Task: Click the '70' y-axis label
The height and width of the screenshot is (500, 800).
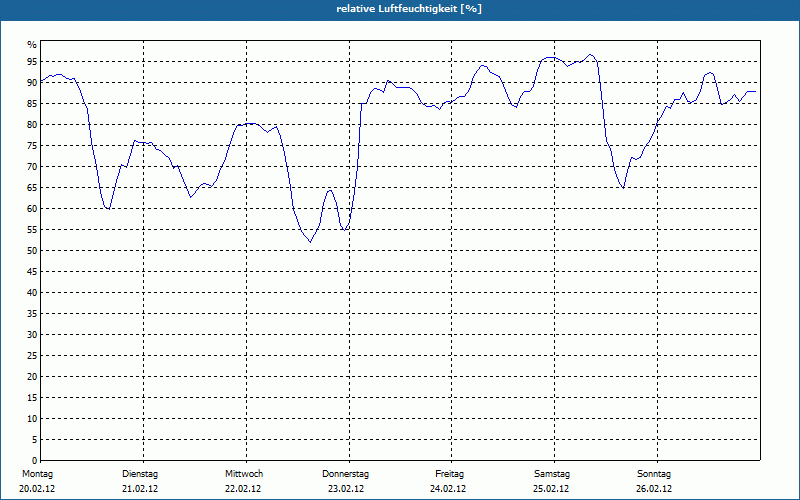Action: pyautogui.click(x=32, y=167)
